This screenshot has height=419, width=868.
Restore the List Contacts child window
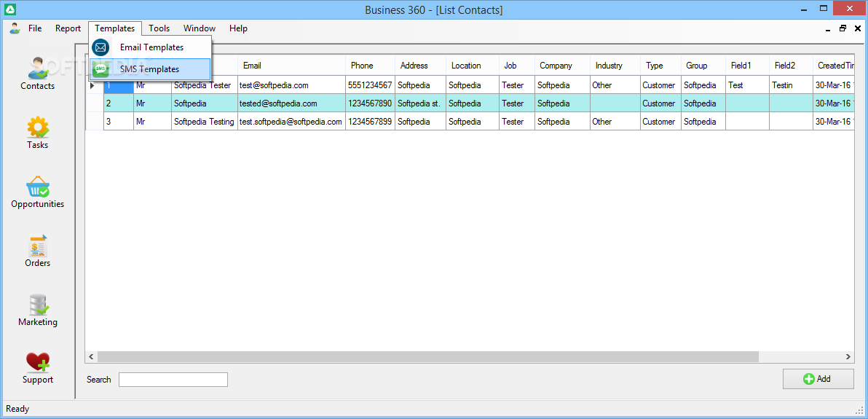843,28
